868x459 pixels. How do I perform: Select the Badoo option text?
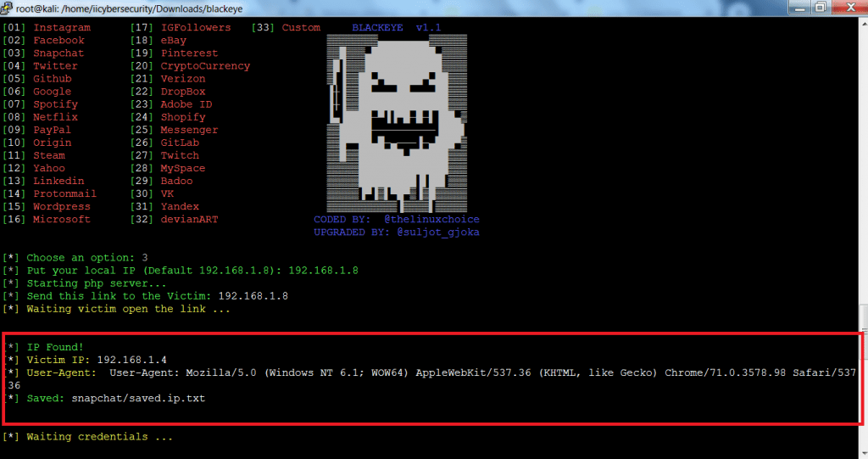pyautogui.click(x=176, y=180)
